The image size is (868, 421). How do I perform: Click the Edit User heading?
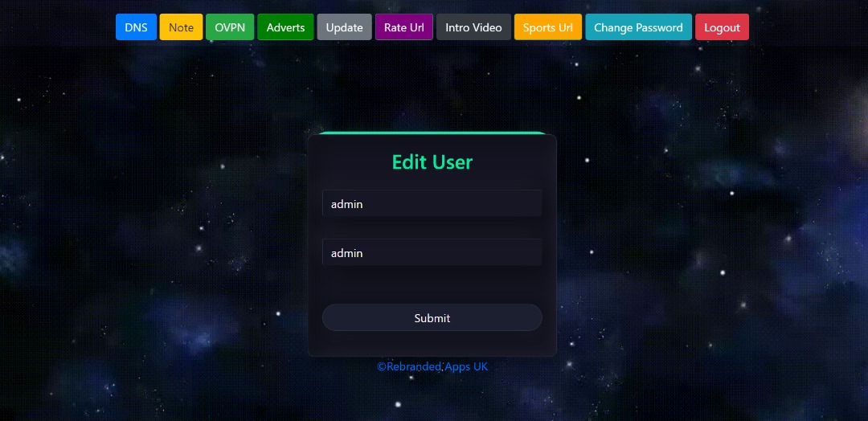point(432,162)
